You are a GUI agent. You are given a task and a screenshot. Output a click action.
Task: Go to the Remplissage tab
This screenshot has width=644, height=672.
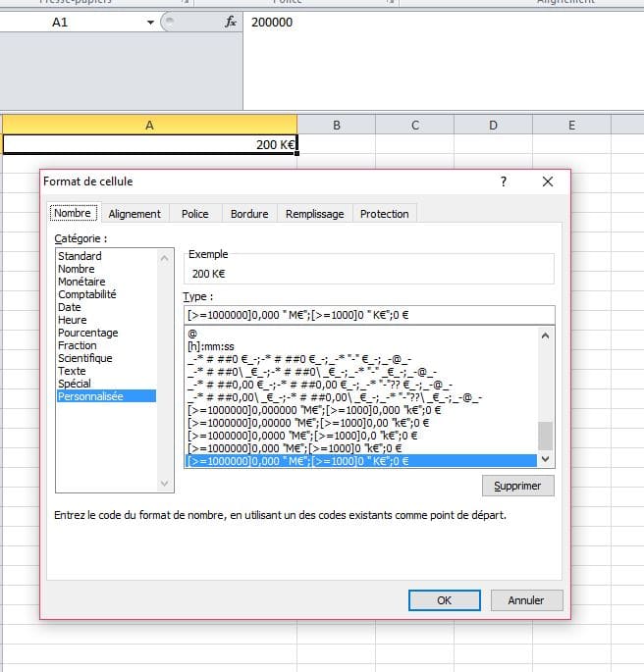(x=314, y=214)
